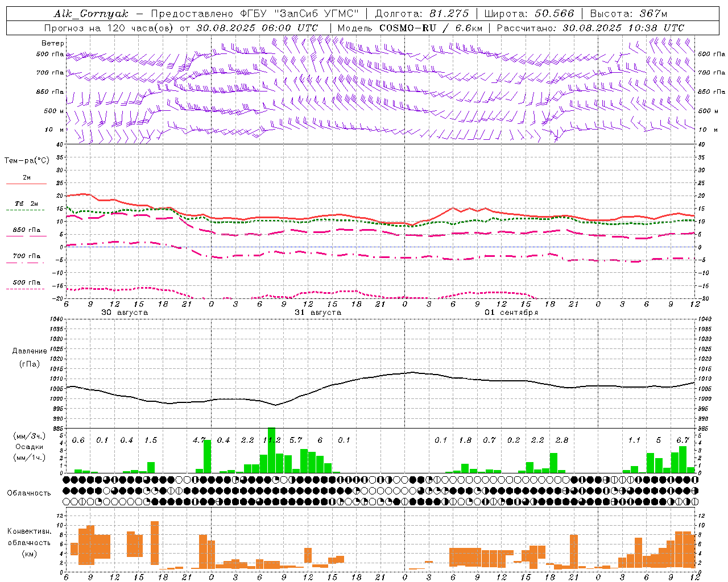The height and width of the screenshot is (582, 728).
Task: Click the (мм/1ч.) precipitation unit label
Action: coord(29,458)
